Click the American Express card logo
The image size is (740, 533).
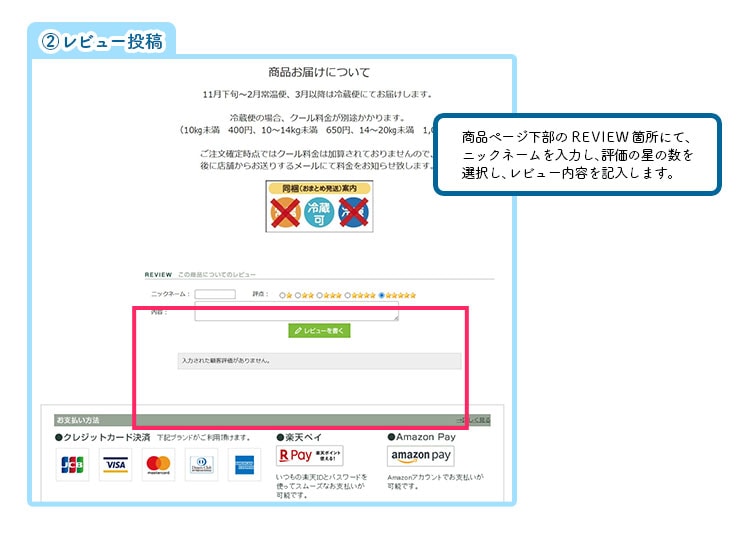[243, 465]
